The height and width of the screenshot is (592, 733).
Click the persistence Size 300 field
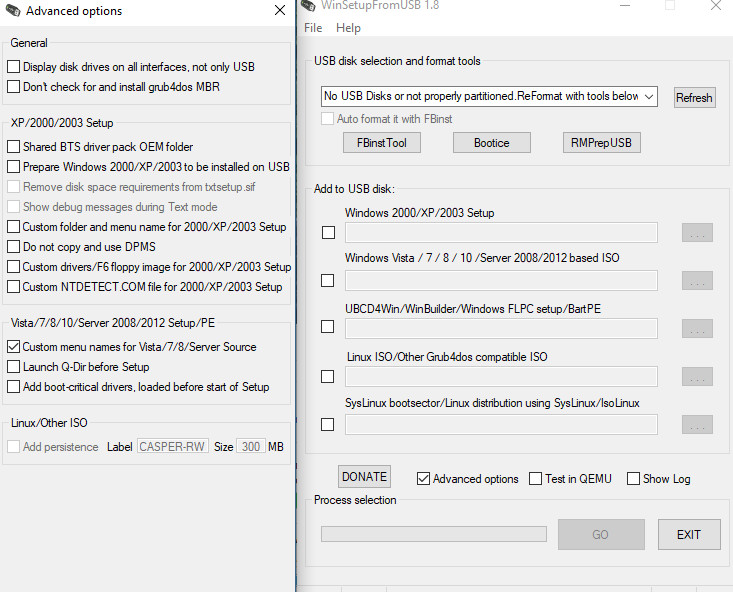tap(251, 447)
